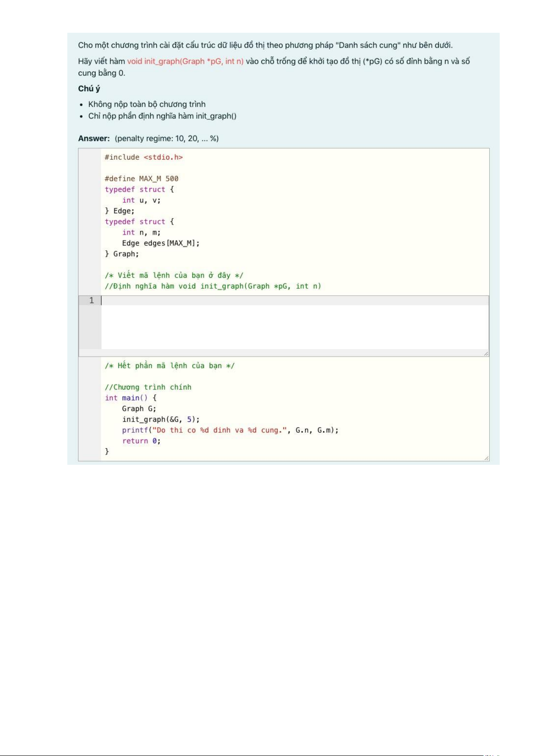This screenshot has height=756, width=535.
Task: Click the 'Edge edges[MAX_M];' code line
Action: [161, 243]
